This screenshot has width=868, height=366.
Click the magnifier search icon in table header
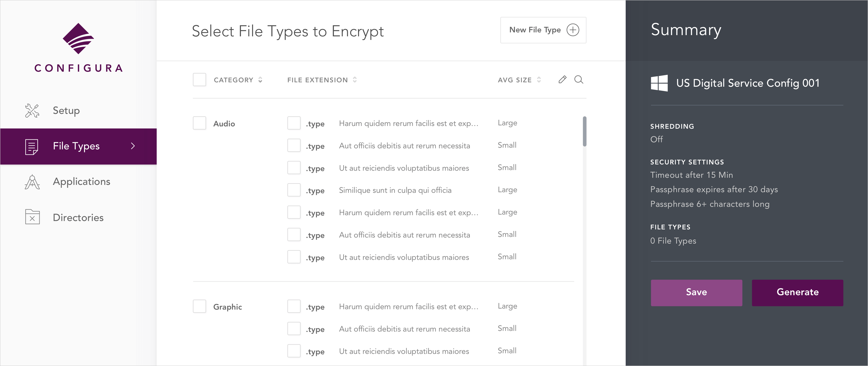tap(578, 80)
